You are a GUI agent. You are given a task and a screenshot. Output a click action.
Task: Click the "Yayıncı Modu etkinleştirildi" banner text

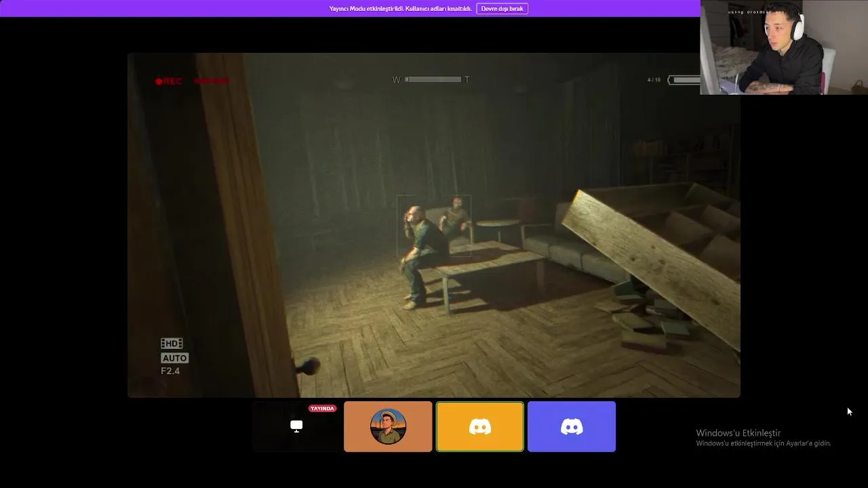point(400,9)
